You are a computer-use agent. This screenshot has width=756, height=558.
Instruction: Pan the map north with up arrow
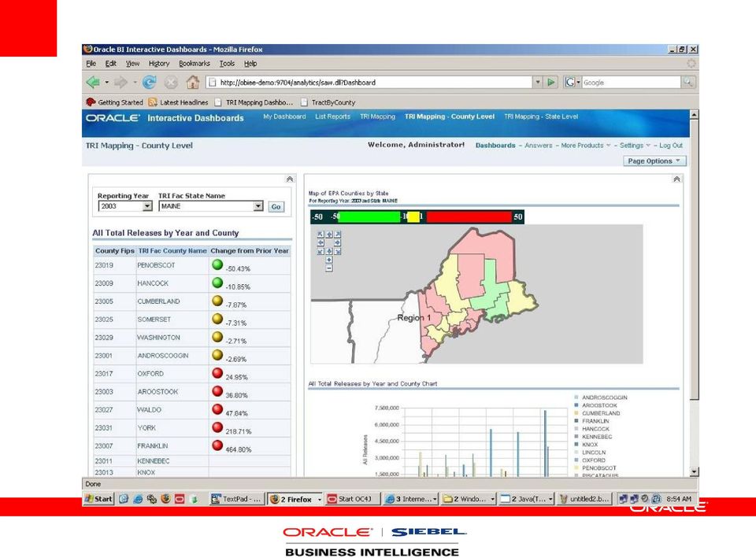coord(329,235)
